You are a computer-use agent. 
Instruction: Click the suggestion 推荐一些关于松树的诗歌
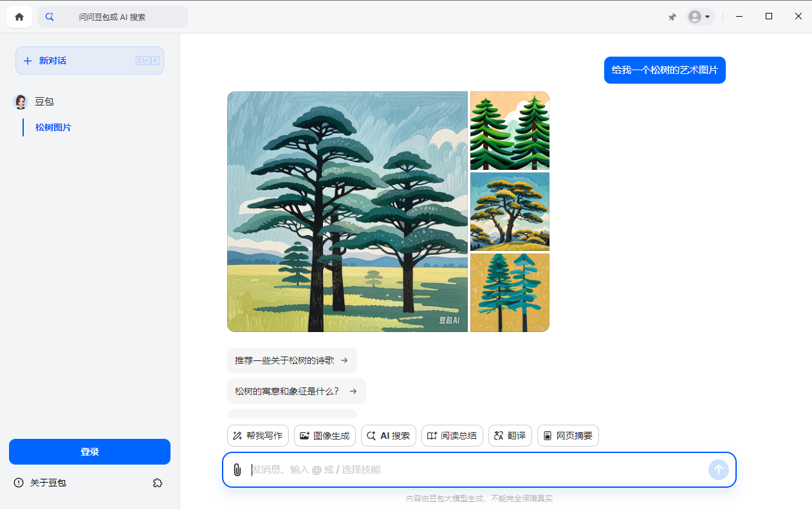291,360
